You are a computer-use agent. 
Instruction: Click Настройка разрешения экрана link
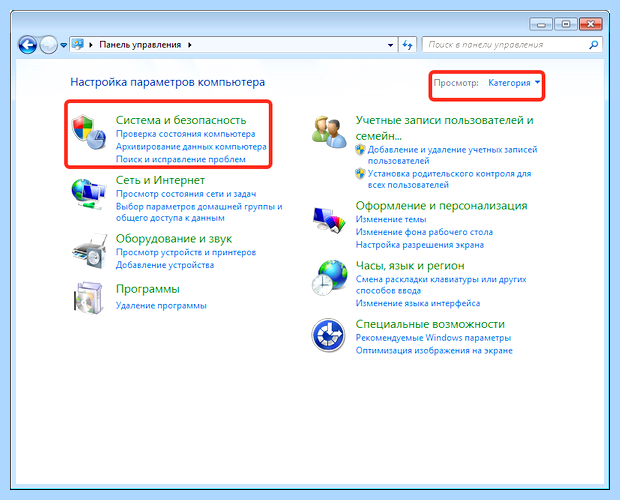click(x=420, y=245)
